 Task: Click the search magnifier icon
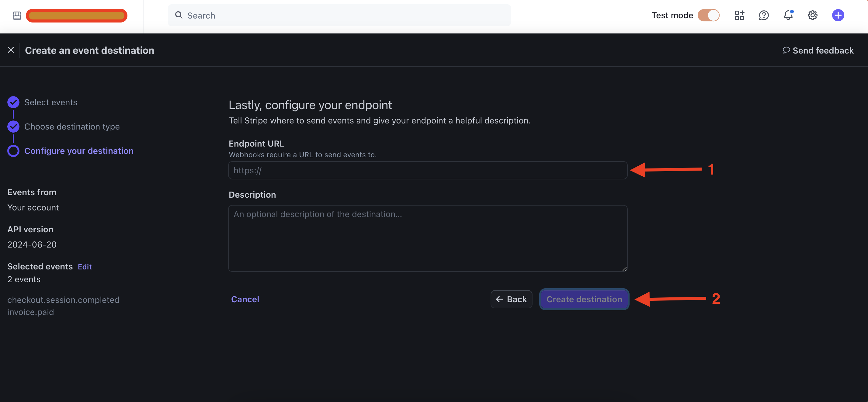pyautogui.click(x=179, y=15)
